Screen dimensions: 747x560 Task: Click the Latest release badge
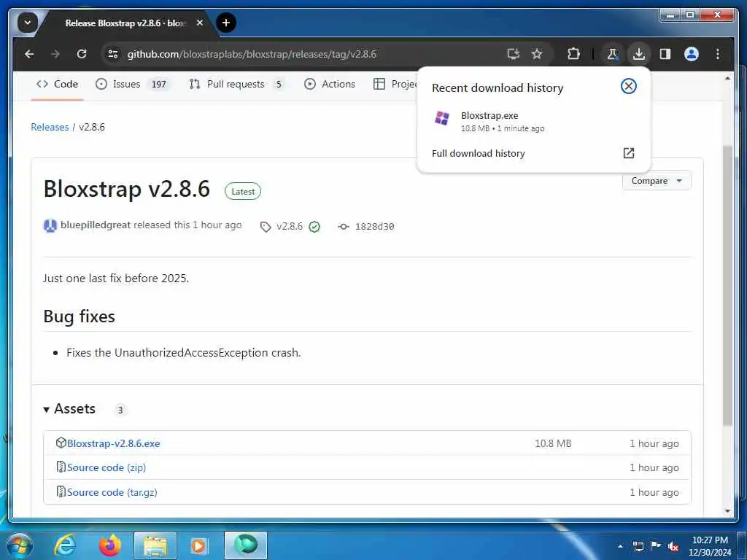coord(242,192)
